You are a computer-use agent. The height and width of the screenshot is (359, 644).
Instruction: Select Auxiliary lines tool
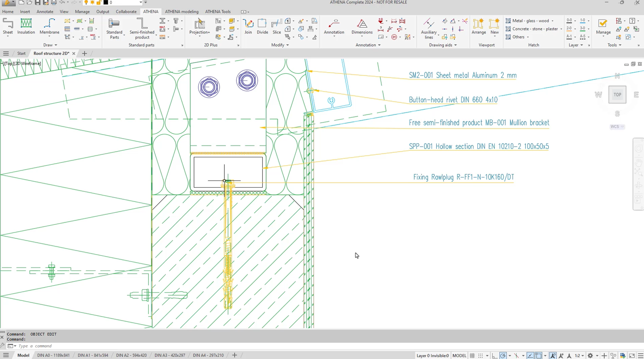(429, 28)
